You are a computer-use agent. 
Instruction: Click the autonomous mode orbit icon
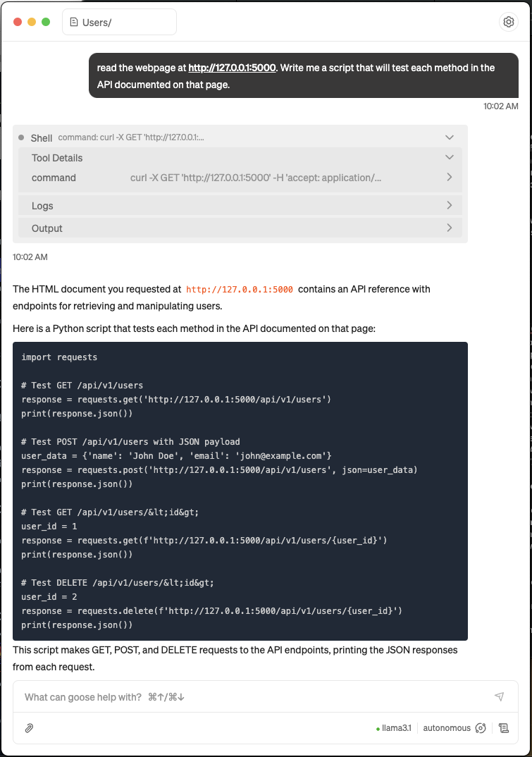[x=481, y=728]
